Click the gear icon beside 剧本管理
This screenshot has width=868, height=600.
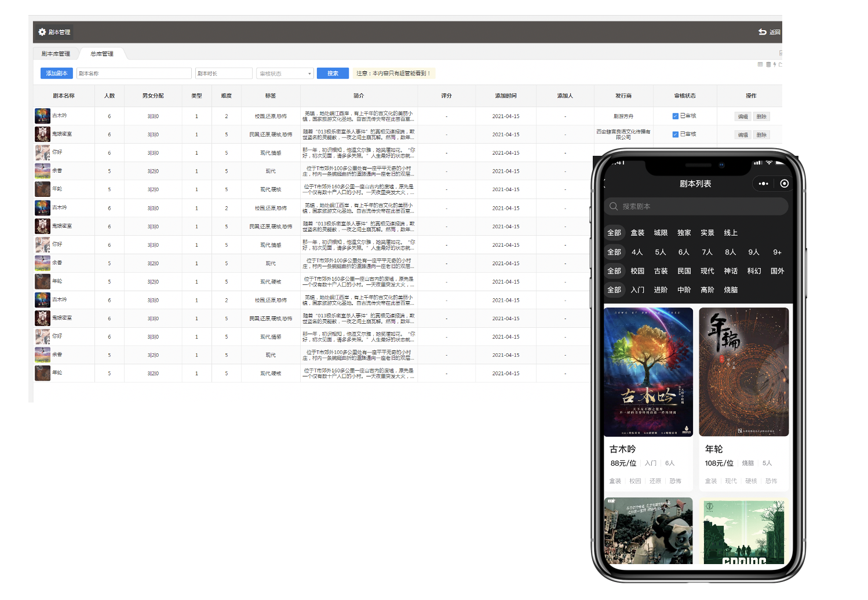pos(42,32)
